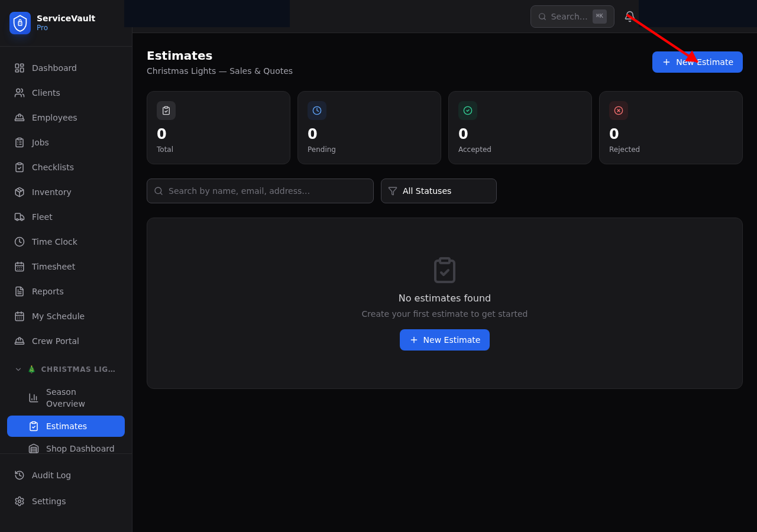Open the notifications bell icon
The height and width of the screenshot is (532, 757).
pyautogui.click(x=630, y=17)
